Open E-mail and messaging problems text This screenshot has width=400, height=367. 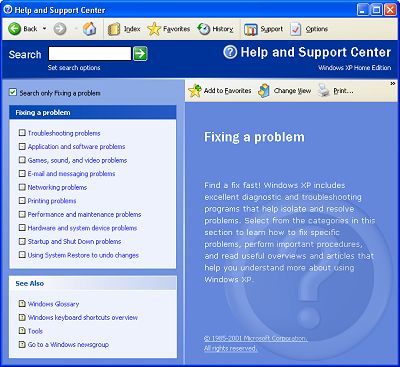(71, 174)
